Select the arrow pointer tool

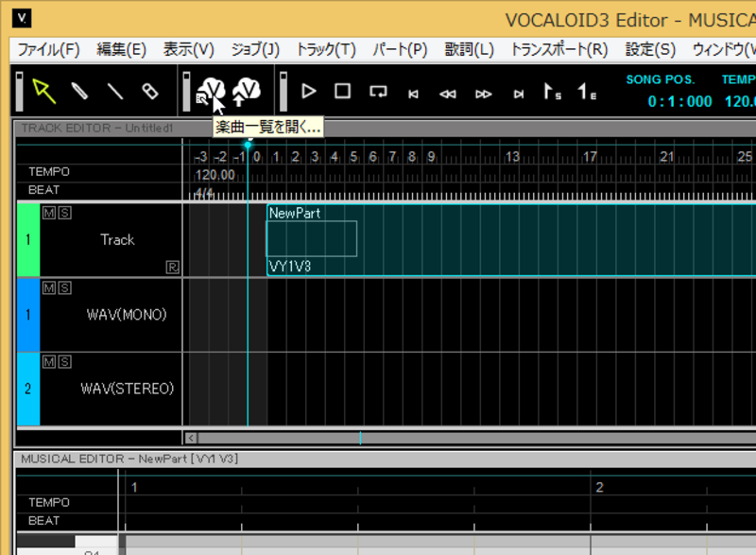[43, 91]
